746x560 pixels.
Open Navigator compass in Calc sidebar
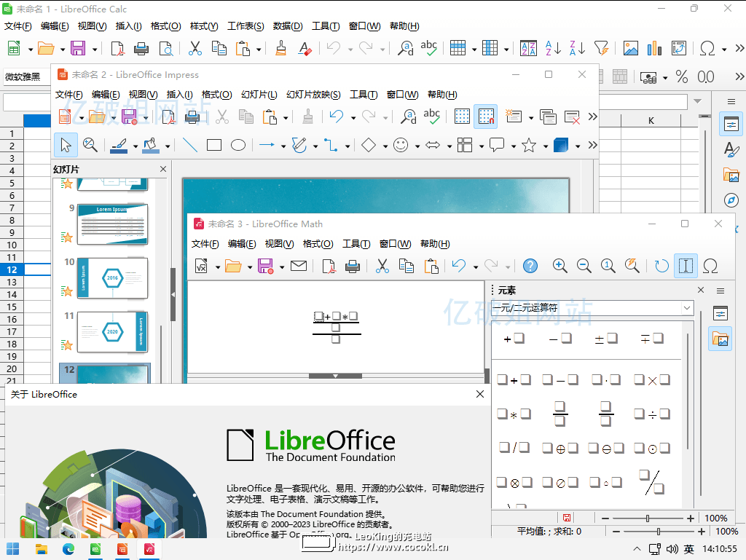(x=731, y=200)
